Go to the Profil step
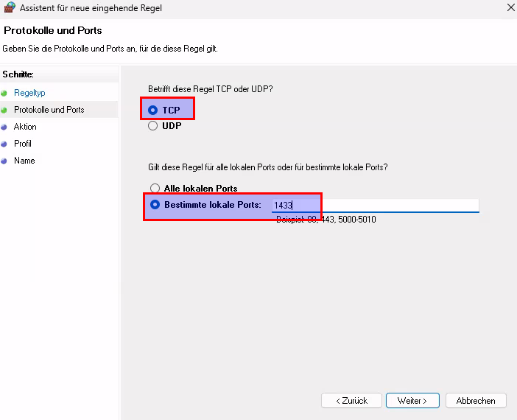 pyautogui.click(x=23, y=144)
